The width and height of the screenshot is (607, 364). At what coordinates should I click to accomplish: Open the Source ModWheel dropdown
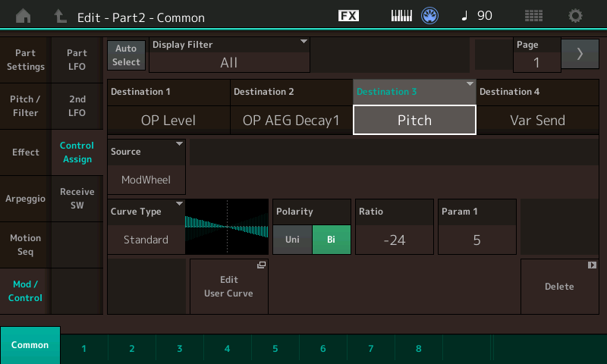146,166
